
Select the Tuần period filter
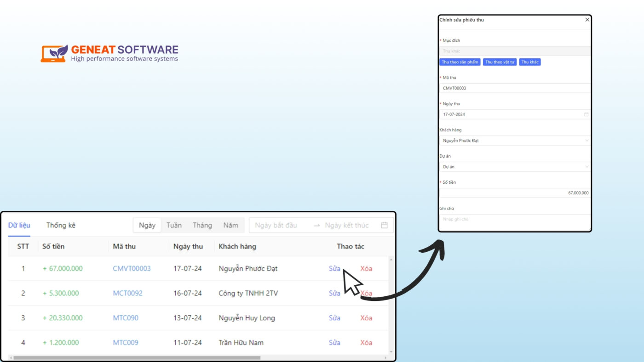pos(174,225)
